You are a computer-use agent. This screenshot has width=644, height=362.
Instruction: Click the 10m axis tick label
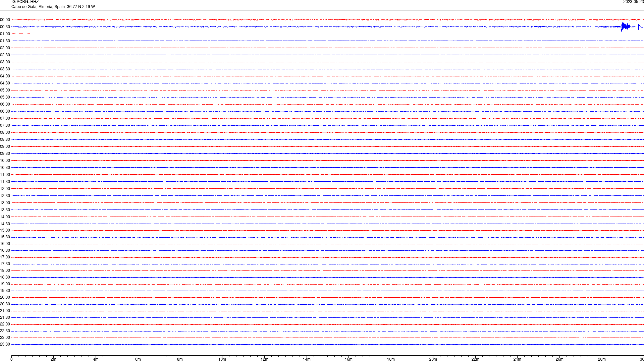222,359
